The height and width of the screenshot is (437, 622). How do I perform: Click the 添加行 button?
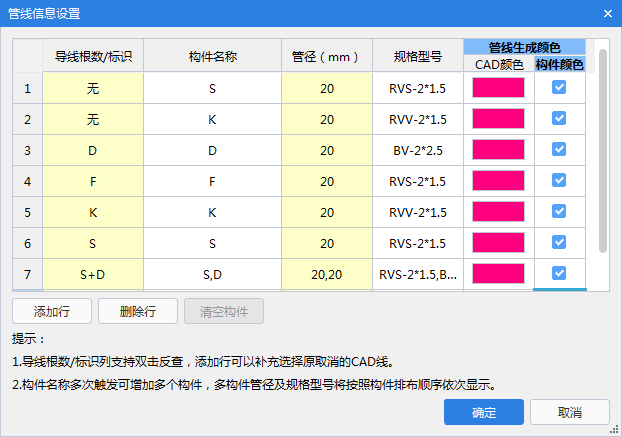click(52, 310)
